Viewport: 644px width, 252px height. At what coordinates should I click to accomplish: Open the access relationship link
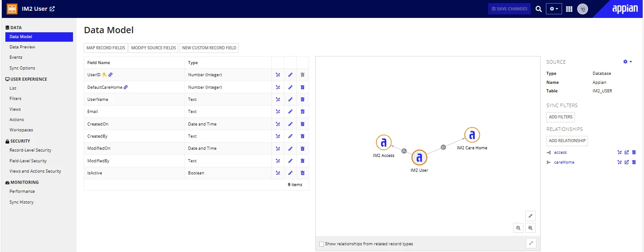click(x=560, y=152)
